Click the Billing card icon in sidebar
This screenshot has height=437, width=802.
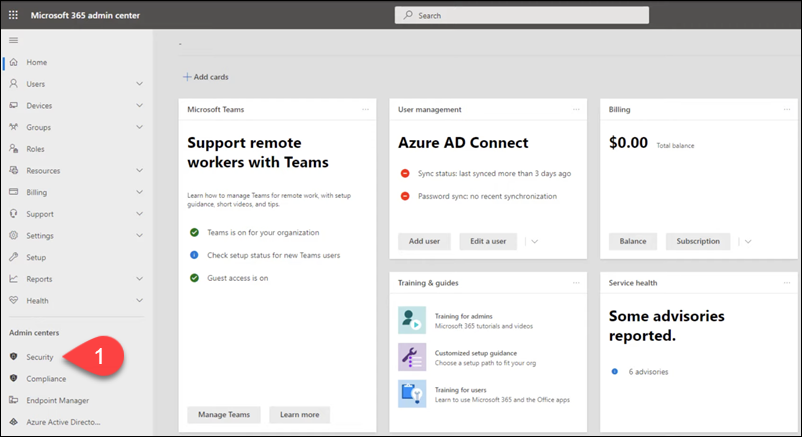click(x=14, y=192)
